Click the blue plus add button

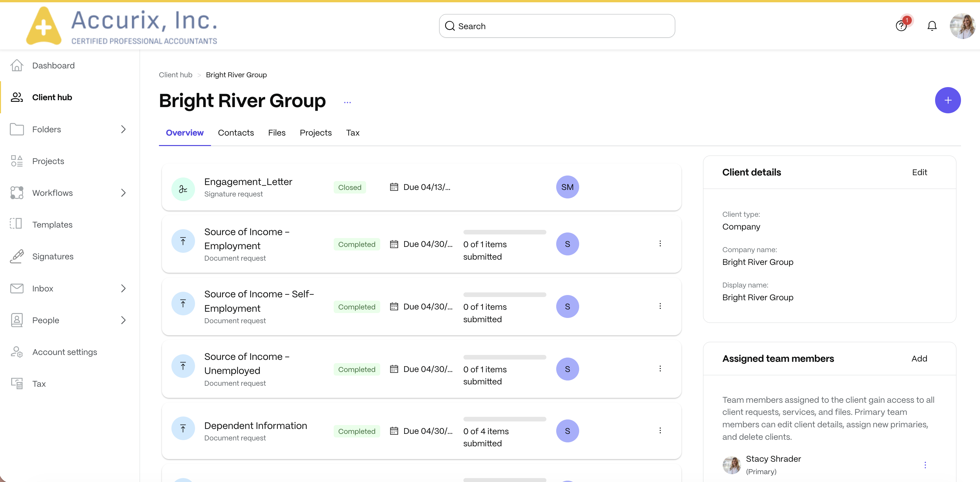tap(947, 100)
